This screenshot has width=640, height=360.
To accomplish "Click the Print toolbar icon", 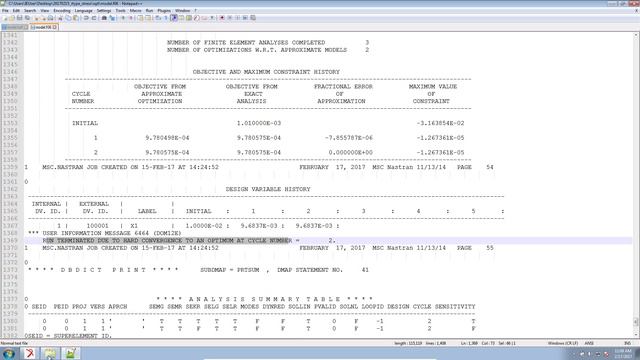I will [x=51, y=18].
